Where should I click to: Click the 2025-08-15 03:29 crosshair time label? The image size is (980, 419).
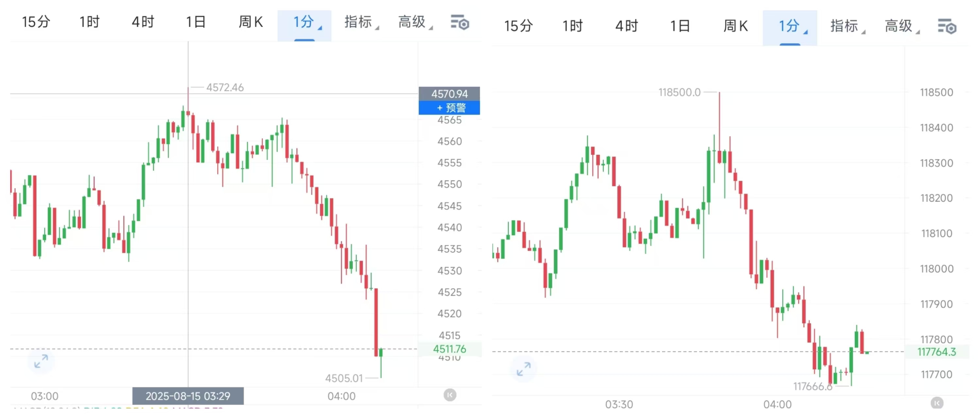pos(188,396)
